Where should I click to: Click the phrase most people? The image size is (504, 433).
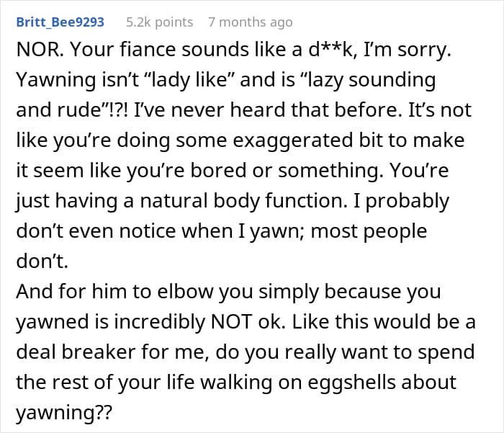[x=369, y=231]
